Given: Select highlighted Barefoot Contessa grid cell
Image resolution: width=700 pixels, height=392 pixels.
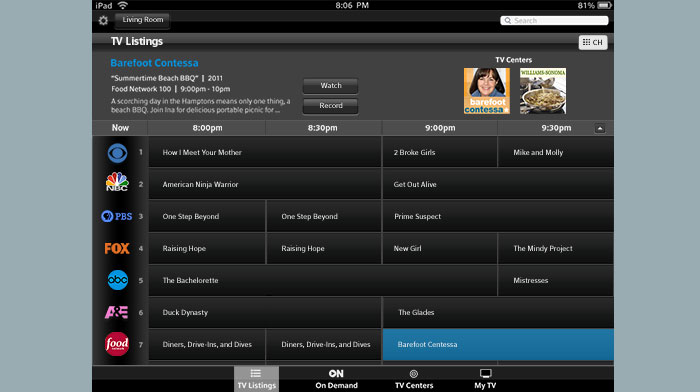Looking at the screenshot, I should click(498, 345).
